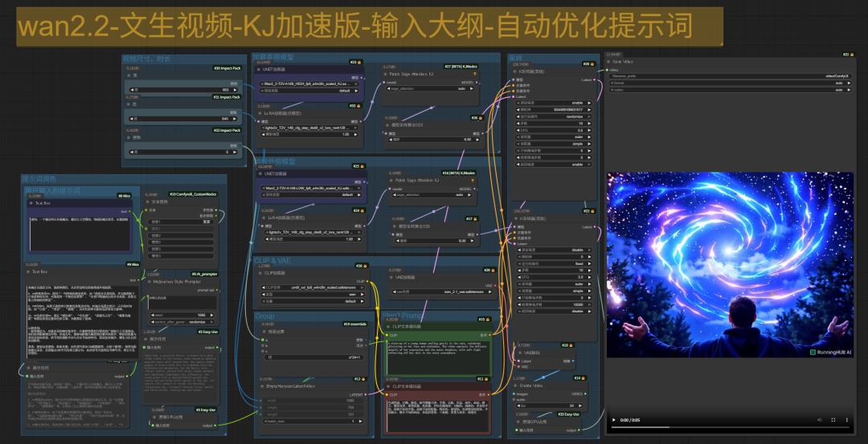Open the randomize control_after_generate dropdown in Prompter

pyautogui.click(x=182, y=322)
